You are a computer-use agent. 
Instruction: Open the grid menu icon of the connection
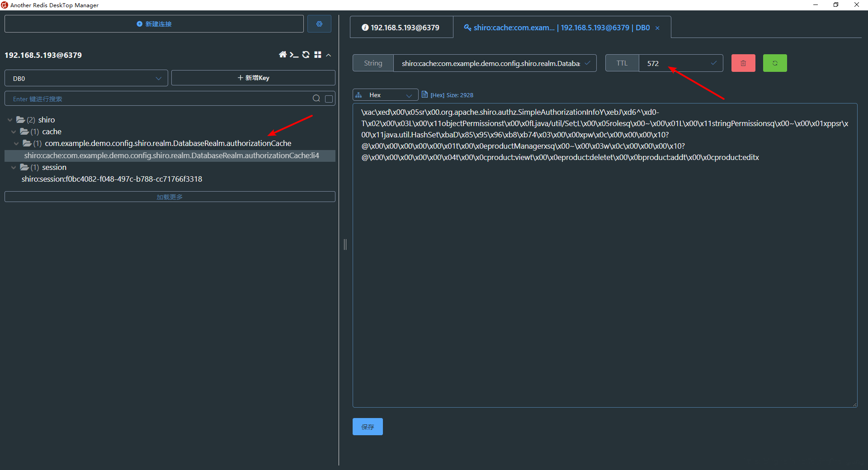coord(318,55)
